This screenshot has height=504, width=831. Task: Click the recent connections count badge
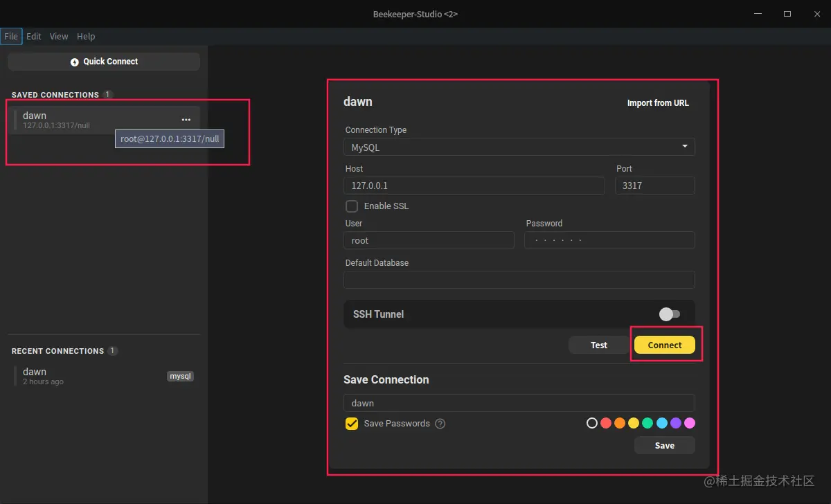click(x=113, y=351)
